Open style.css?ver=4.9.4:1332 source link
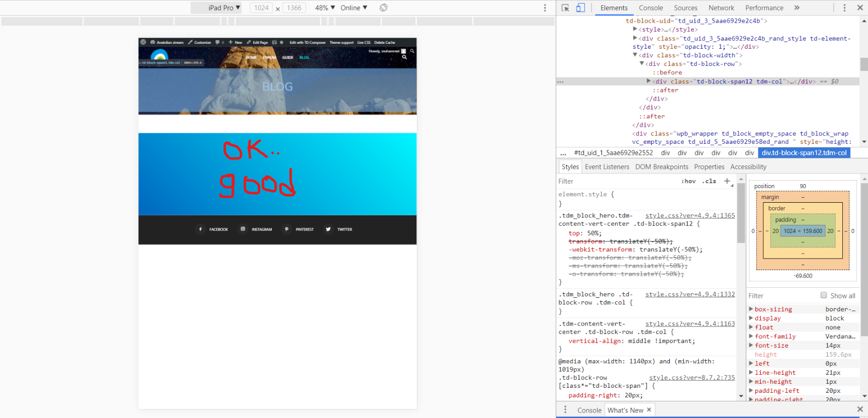Viewport: 868px width, 418px height. 690,294
